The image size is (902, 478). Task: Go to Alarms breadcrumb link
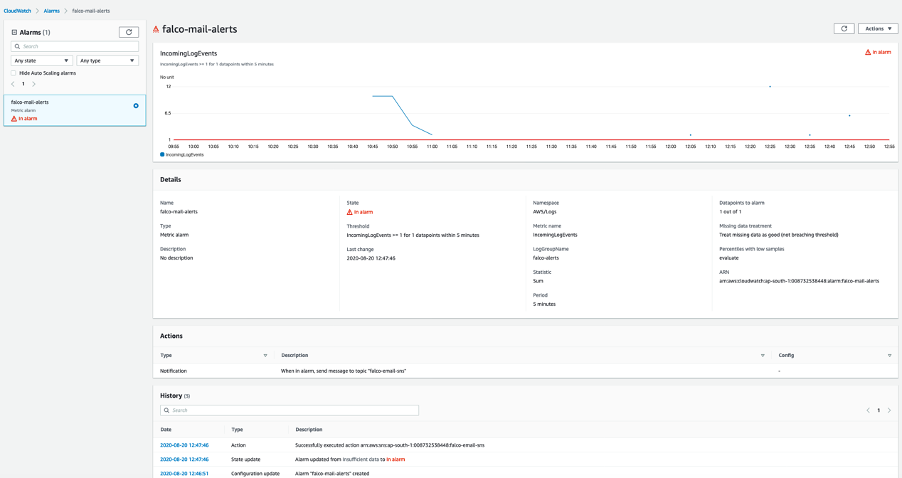tap(52, 11)
